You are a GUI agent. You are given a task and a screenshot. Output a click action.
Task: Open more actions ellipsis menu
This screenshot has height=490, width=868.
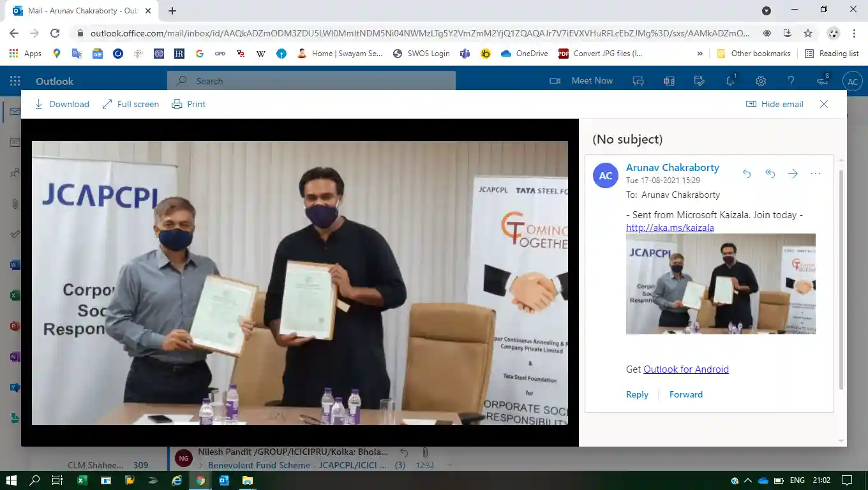(816, 174)
